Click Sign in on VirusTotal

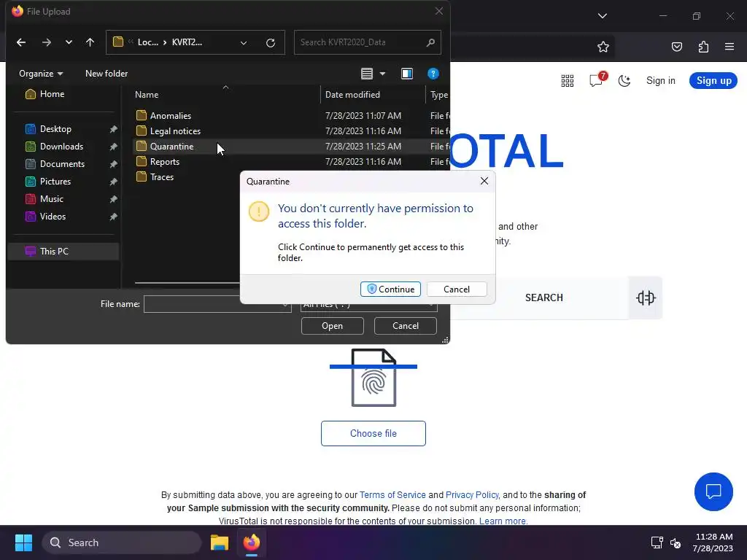[x=660, y=80]
